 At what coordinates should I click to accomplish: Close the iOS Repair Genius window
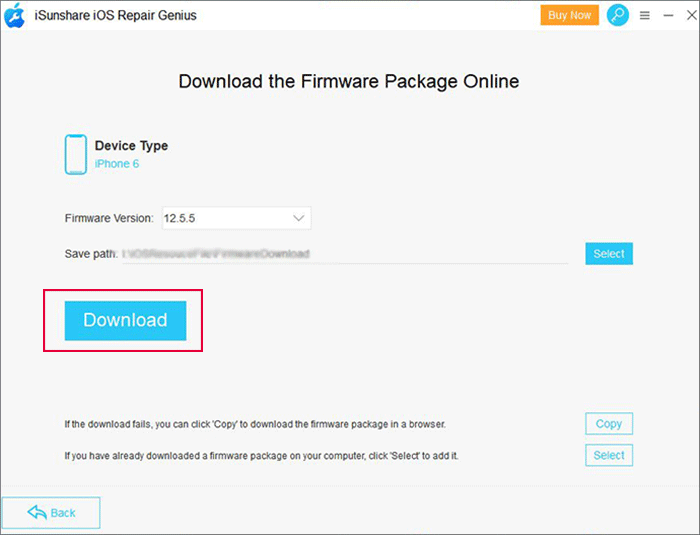click(x=692, y=15)
